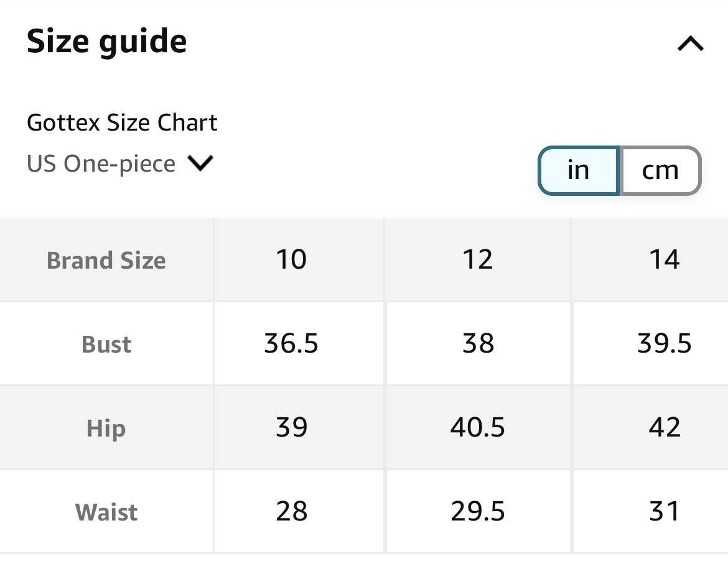728x569 pixels.
Task: Open the US One-piece dropdown
Action: click(x=120, y=164)
